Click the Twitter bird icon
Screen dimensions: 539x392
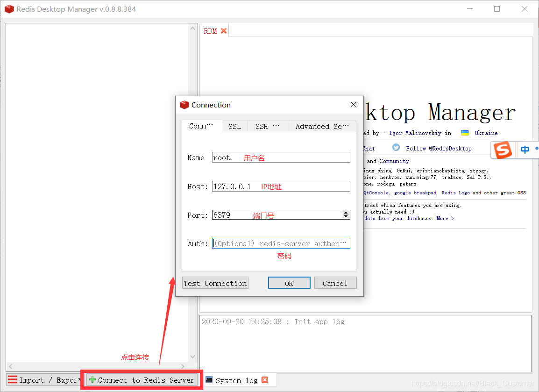(x=396, y=148)
